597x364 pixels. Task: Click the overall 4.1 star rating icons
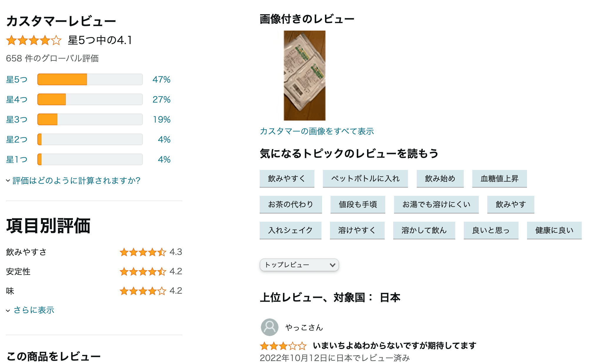[34, 40]
